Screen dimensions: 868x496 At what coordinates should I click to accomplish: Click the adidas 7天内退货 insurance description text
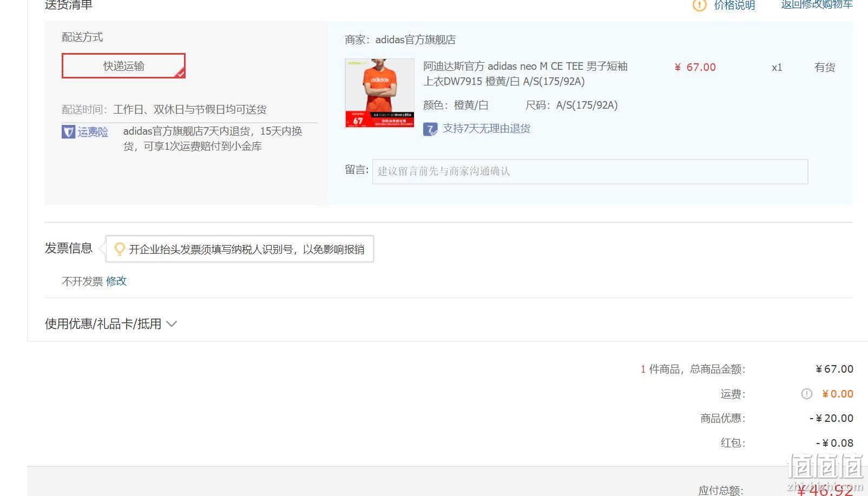(213, 138)
